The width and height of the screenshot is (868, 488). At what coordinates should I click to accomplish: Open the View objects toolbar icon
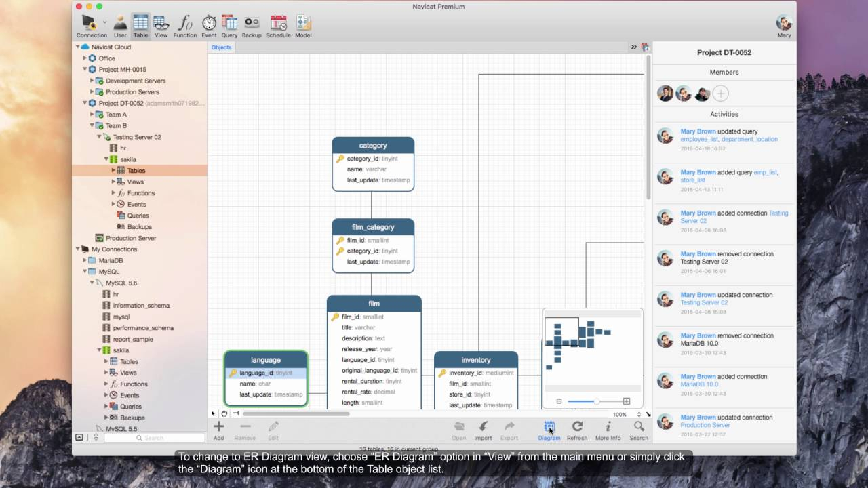pos(161,26)
